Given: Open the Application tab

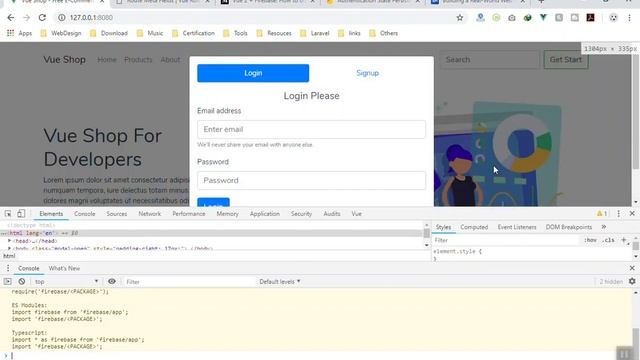Looking at the screenshot, I should pos(265,213).
